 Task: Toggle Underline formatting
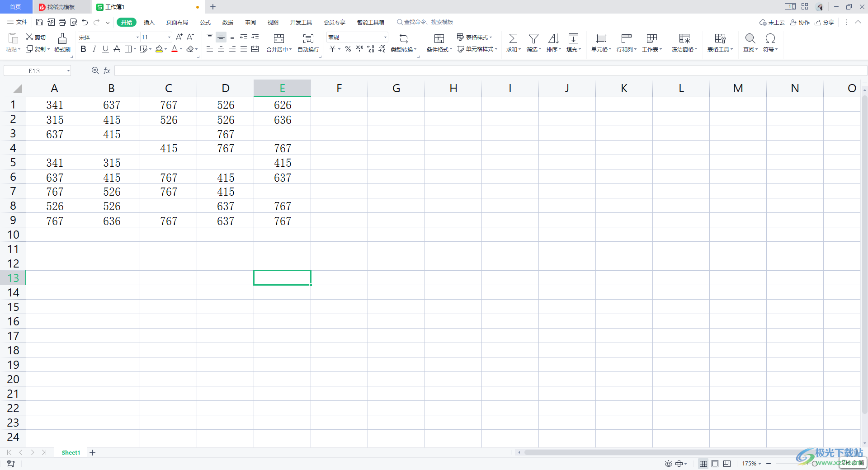(x=105, y=49)
